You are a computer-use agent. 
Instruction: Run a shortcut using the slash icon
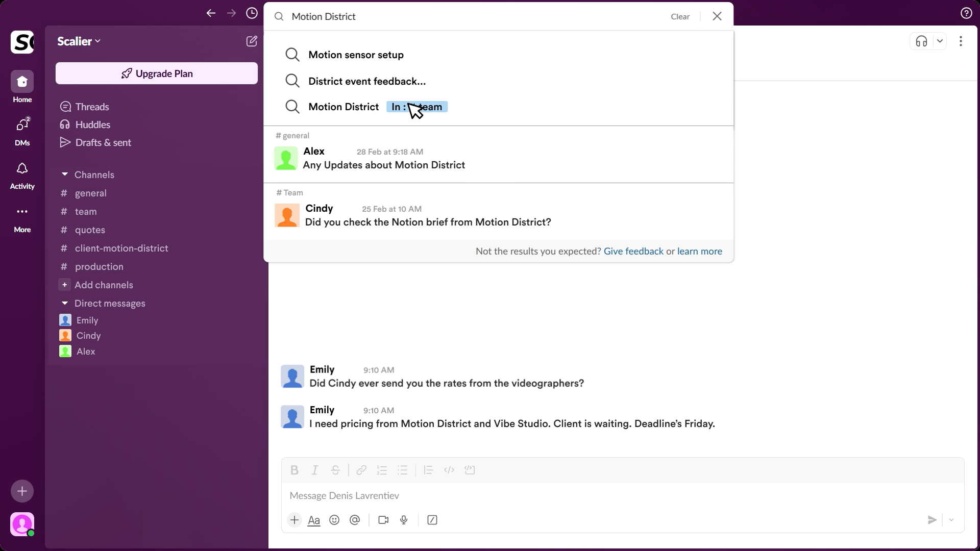(x=432, y=520)
